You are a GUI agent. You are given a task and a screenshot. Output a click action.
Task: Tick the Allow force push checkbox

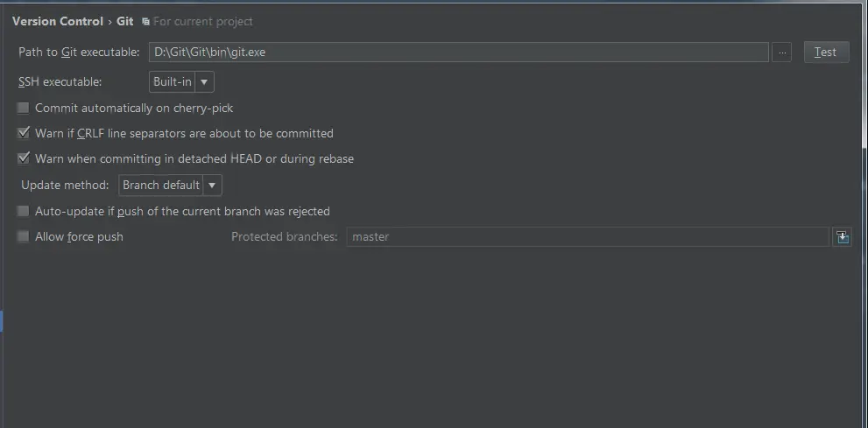[24, 236]
